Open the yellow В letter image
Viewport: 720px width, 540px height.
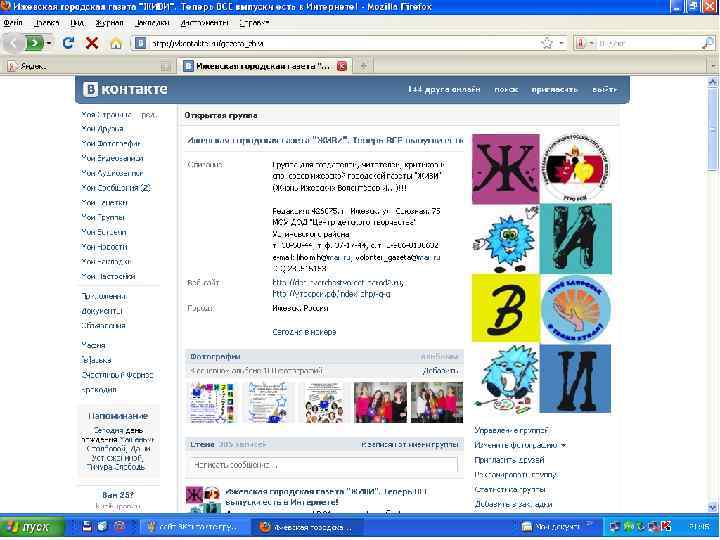pyautogui.click(x=506, y=308)
